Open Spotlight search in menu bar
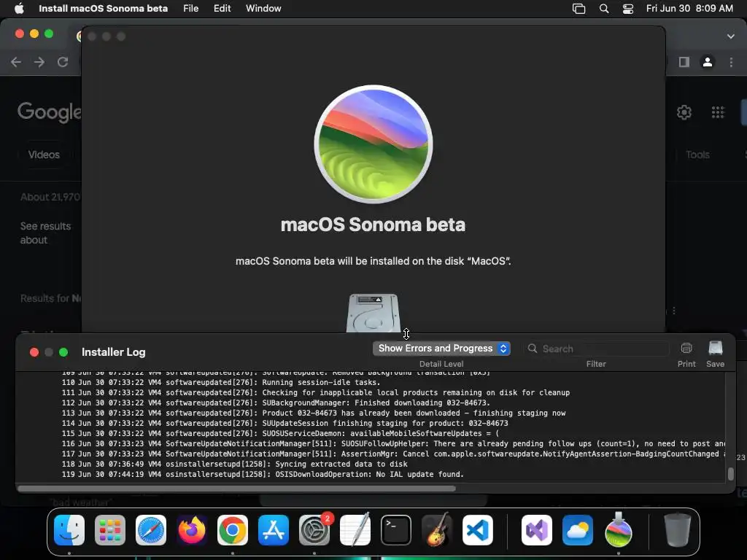747x560 pixels. point(604,9)
